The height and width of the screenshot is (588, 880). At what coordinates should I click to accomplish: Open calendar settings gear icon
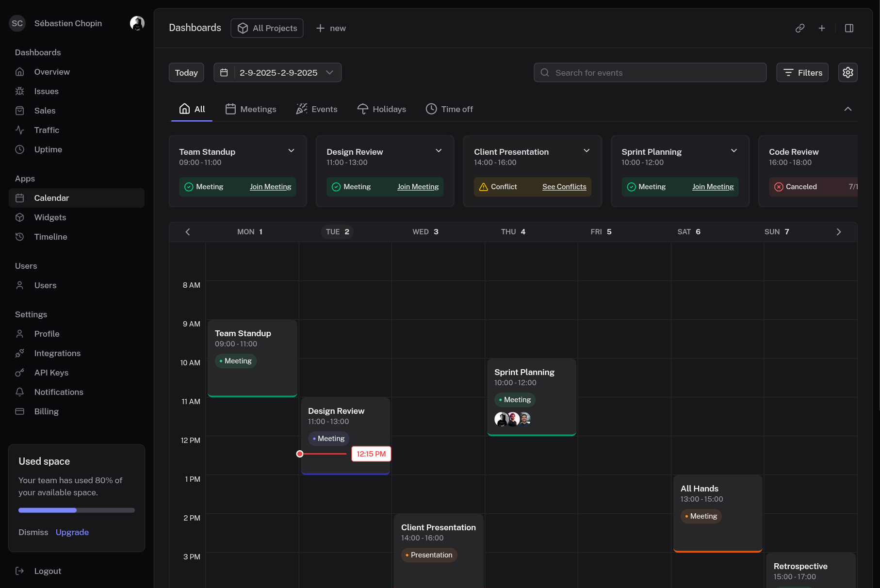point(847,72)
